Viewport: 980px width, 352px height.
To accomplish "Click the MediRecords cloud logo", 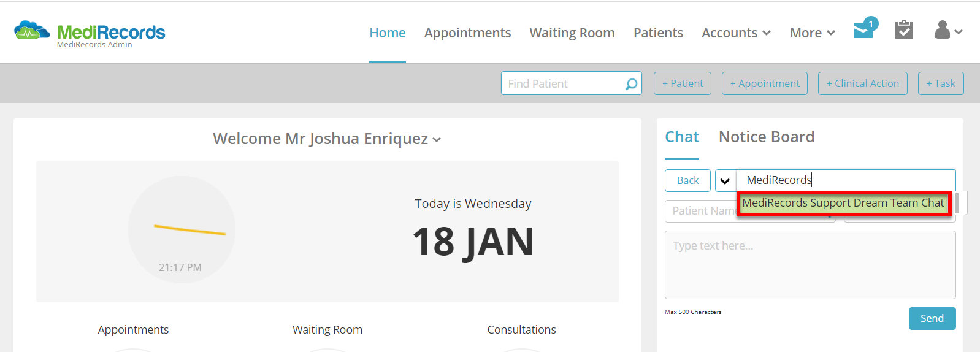I will (32, 31).
